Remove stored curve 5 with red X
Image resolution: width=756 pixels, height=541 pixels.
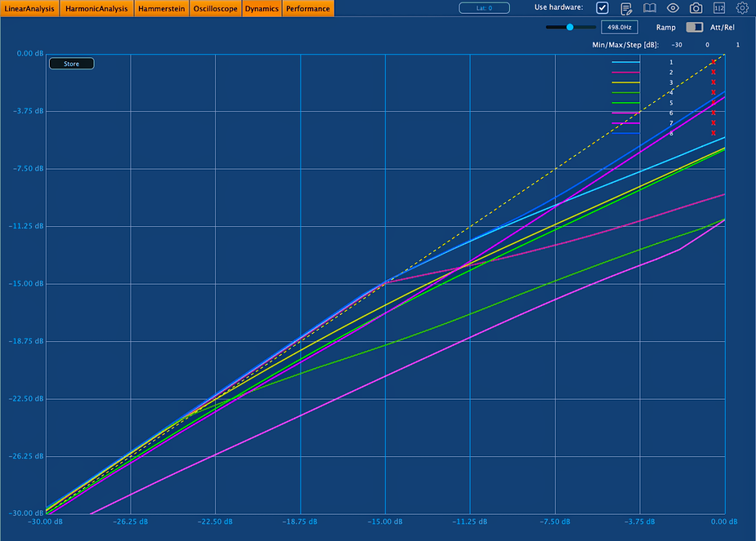[x=713, y=103]
